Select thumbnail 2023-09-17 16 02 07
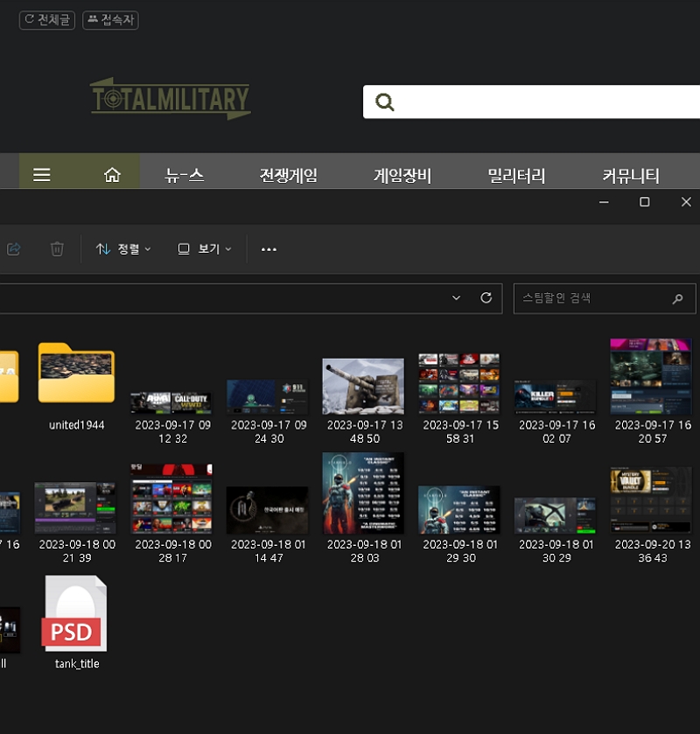 point(555,397)
